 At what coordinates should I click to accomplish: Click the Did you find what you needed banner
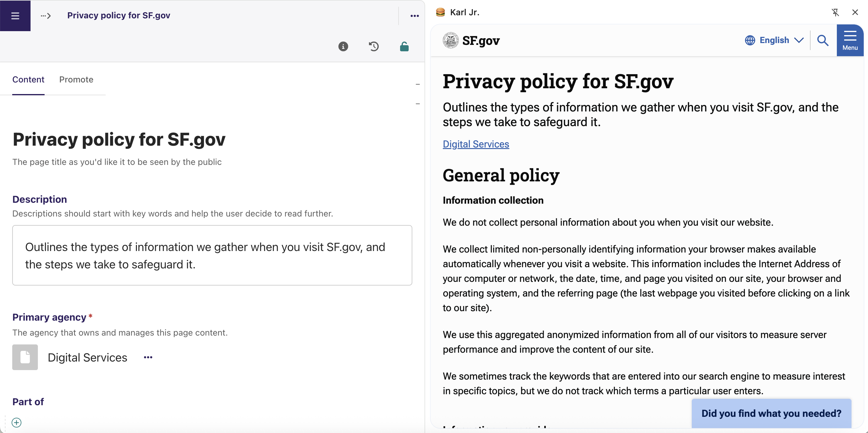tap(771, 413)
